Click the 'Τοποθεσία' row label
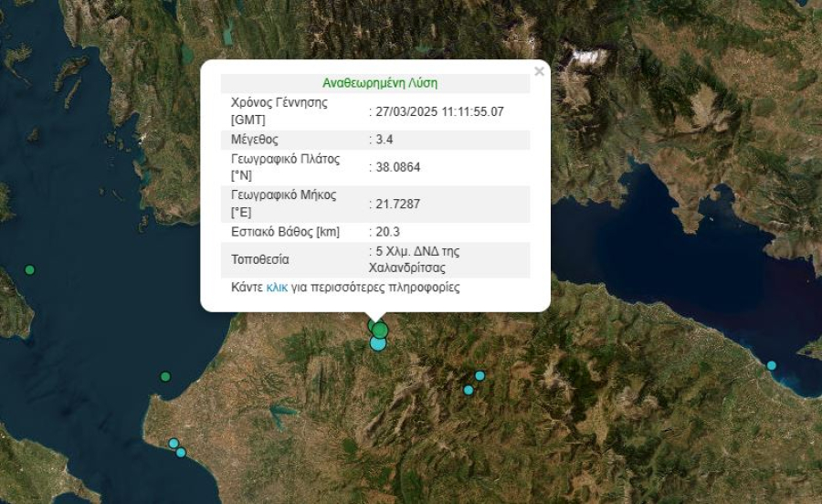The width and height of the screenshot is (822, 504). coord(259,259)
